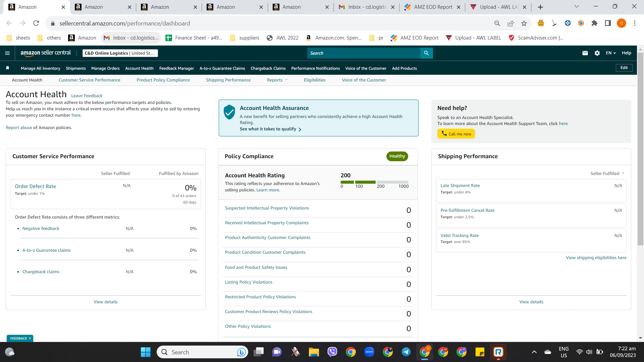This screenshot has width=644, height=362.
Task: Click the Account Health Rating progress bar
Action: (374, 182)
